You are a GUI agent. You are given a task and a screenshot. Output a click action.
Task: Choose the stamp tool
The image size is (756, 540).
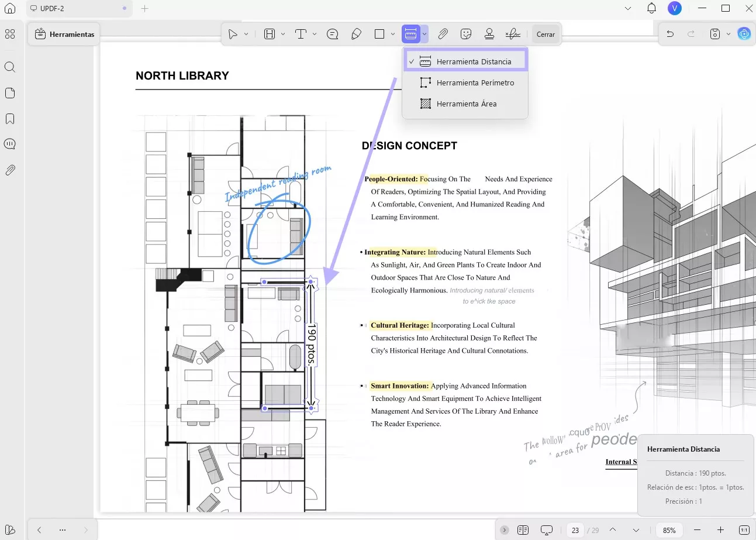[x=489, y=35]
